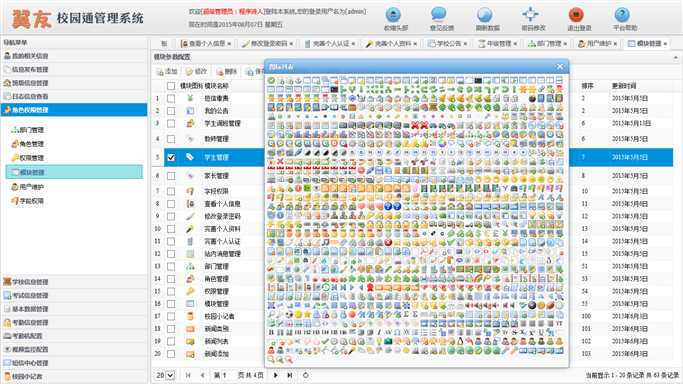The image size is (683, 384).
Task: Expand the 学校信息管理 accordion section
Action: (x=74, y=282)
